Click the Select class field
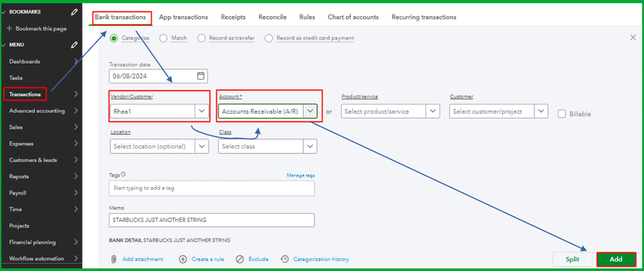The image size is (644, 271). click(x=268, y=146)
